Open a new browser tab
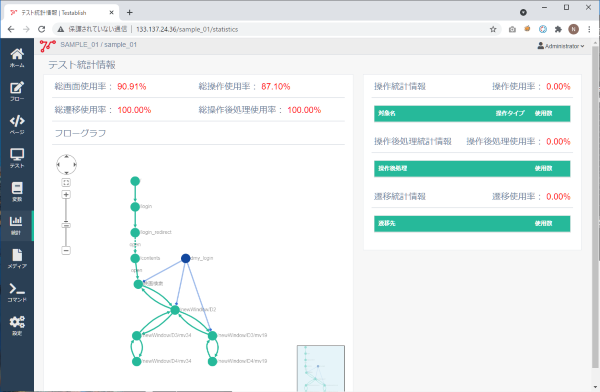This screenshot has width=600, height=392. pos(130,13)
